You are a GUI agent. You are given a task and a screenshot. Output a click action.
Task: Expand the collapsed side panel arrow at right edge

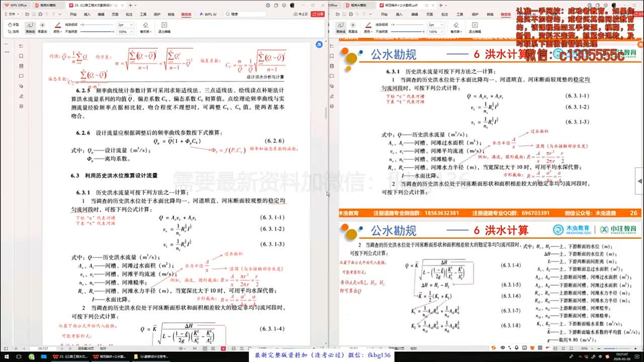pos(639,181)
